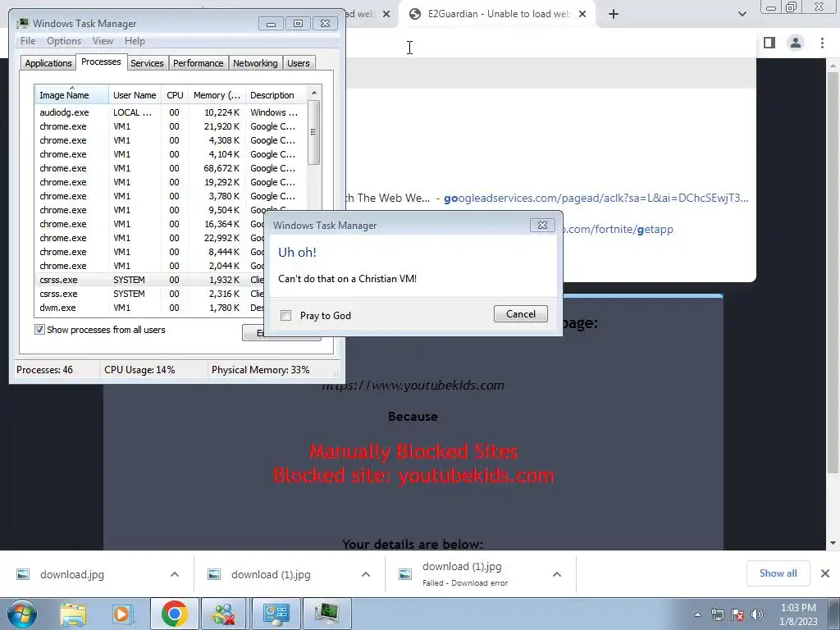Viewport: 840px width, 630px height.
Task: Click the Task Manager title bar icon
Action: pyautogui.click(x=22, y=23)
